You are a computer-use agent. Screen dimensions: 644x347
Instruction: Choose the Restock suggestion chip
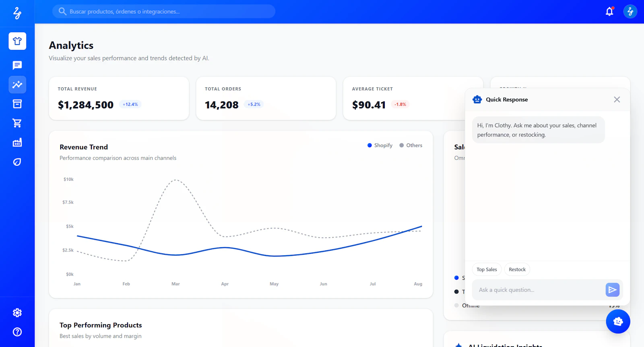pyautogui.click(x=517, y=269)
